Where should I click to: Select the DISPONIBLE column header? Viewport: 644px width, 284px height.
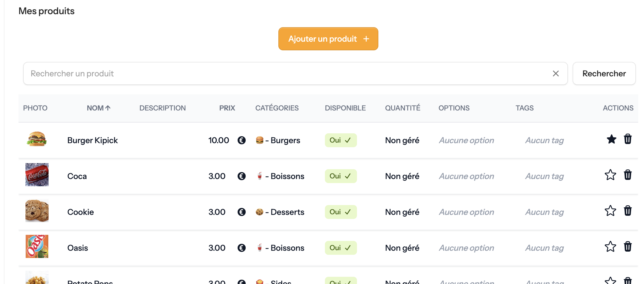(x=345, y=108)
